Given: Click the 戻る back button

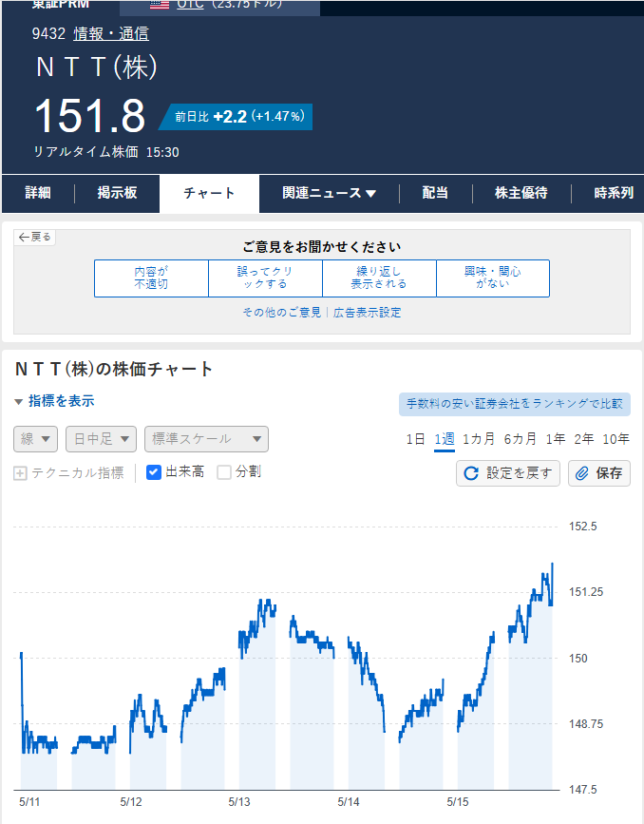Looking at the screenshot, I should point(34,237).
